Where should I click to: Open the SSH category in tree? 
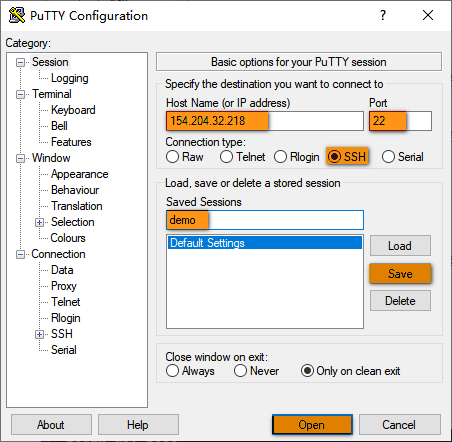coord(62,334)
